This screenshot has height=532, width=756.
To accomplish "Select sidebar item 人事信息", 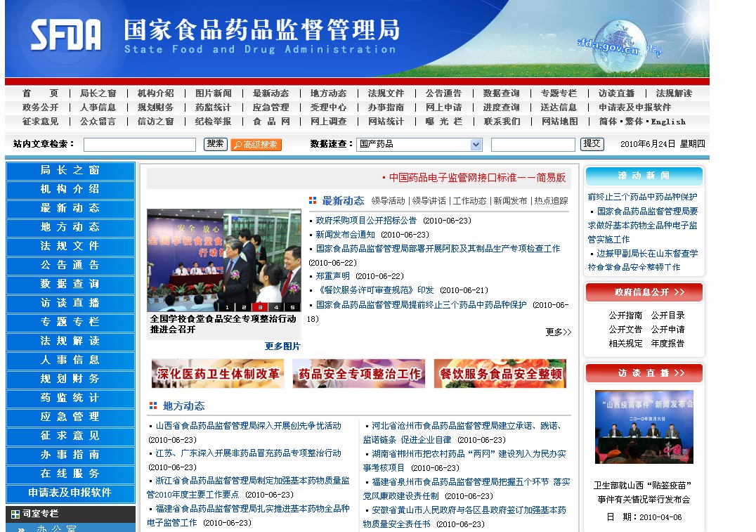I will point(70,360).
